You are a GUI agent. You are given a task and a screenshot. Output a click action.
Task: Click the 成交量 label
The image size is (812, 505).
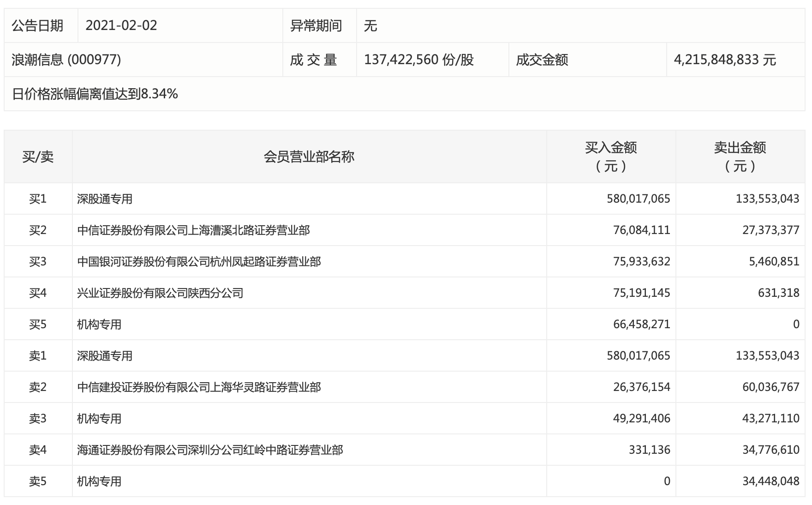pos(313,60)
